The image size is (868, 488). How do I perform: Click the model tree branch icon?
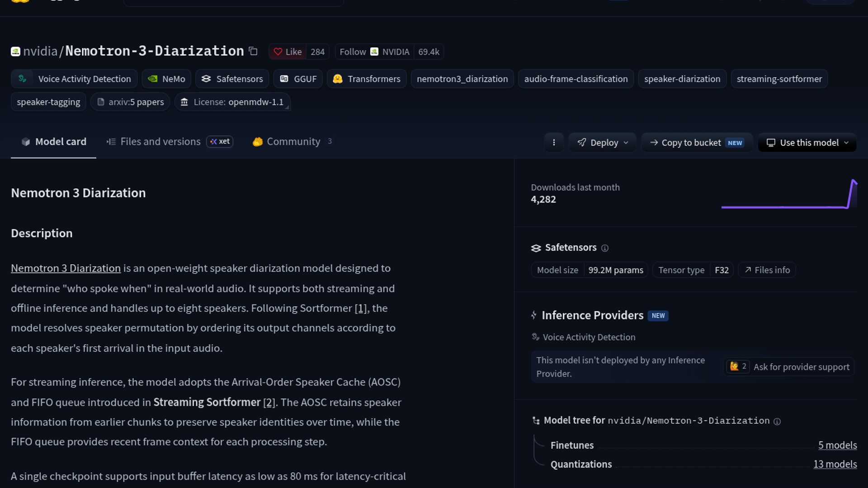(x=536, y=421)
